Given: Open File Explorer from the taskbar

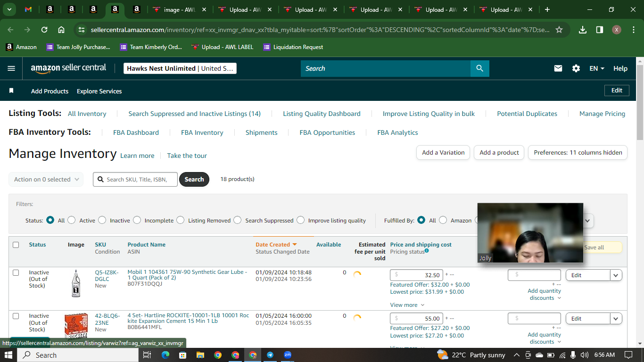Looking at the screenshot, I should 200,355.
